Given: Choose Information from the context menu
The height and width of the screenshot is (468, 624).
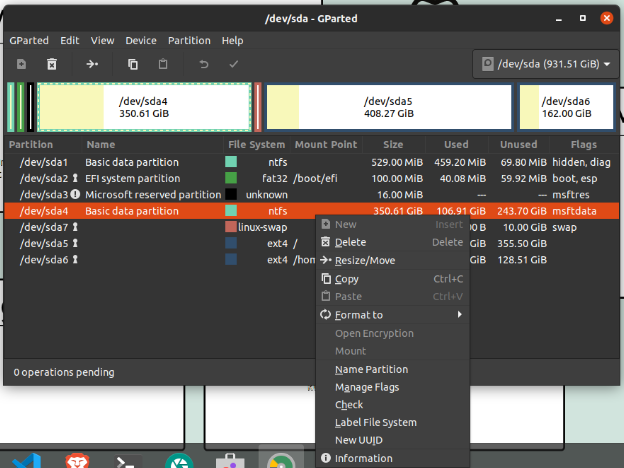Looking at the screenshot, I should click(x=392, y=458).
